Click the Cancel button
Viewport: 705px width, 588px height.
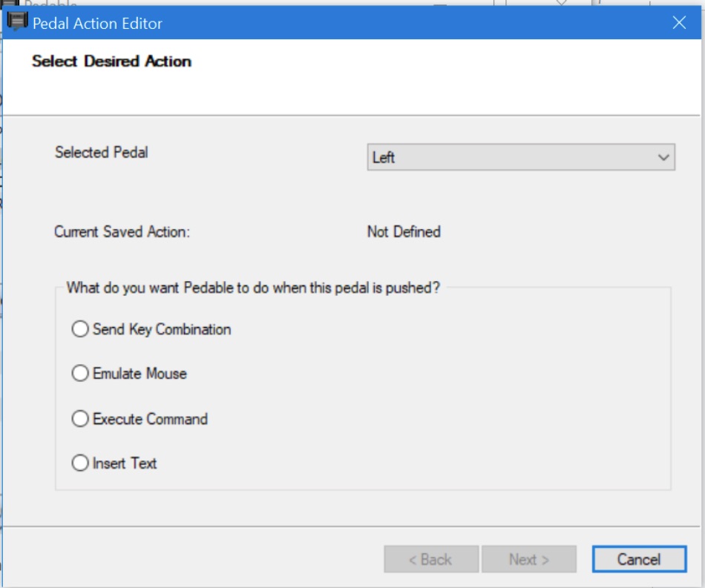pyautogui.click(x=639, y=559)
